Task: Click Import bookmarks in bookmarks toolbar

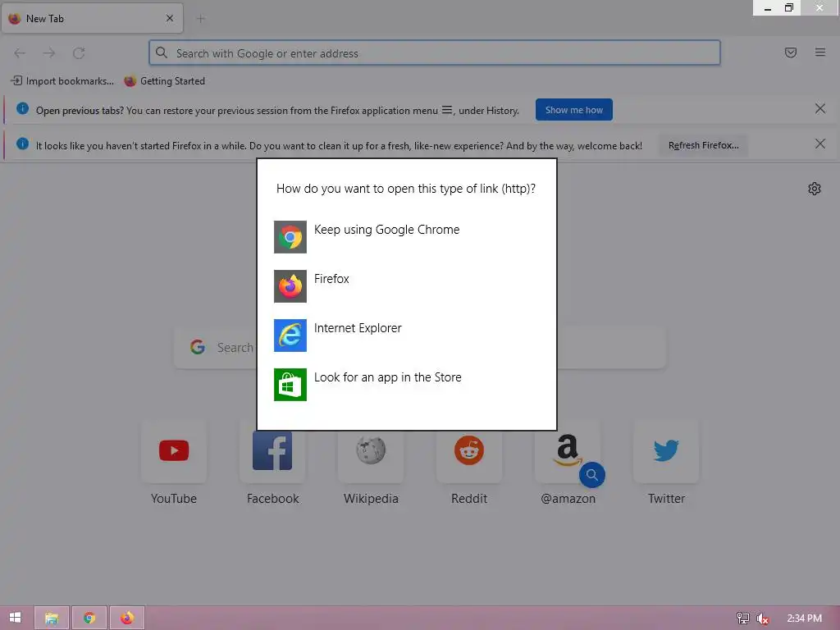Action: [x=62, y=81]
